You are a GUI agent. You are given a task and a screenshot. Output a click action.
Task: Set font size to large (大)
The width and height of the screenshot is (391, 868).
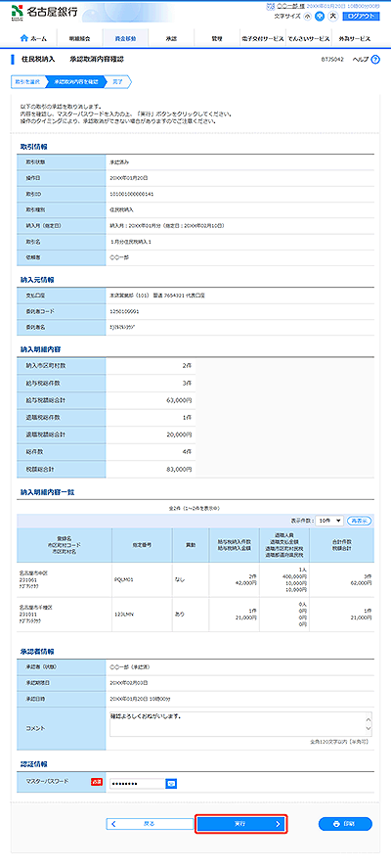333,16
